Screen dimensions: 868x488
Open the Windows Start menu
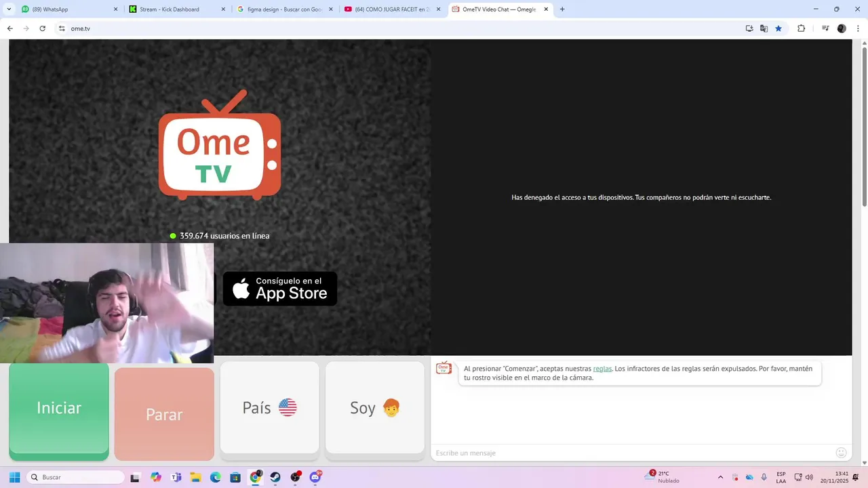[15, 477]
